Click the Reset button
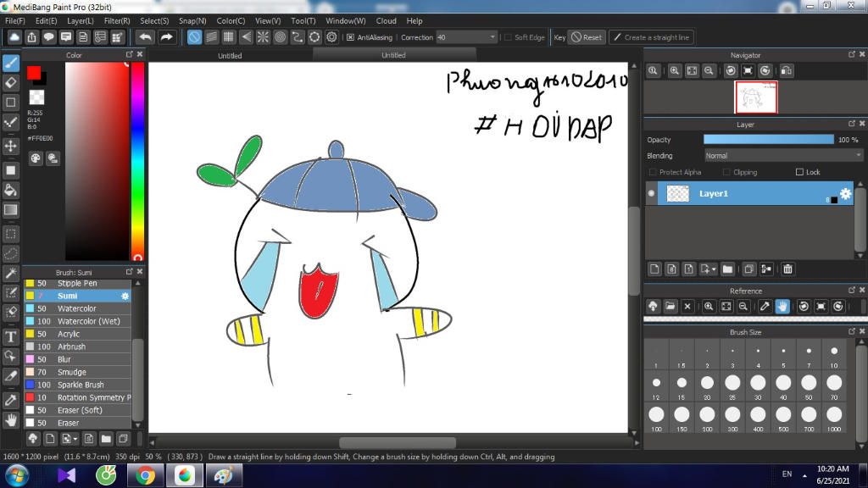This screenshot has width=868, height=488. pyautogui.click(x=587, y=37)
